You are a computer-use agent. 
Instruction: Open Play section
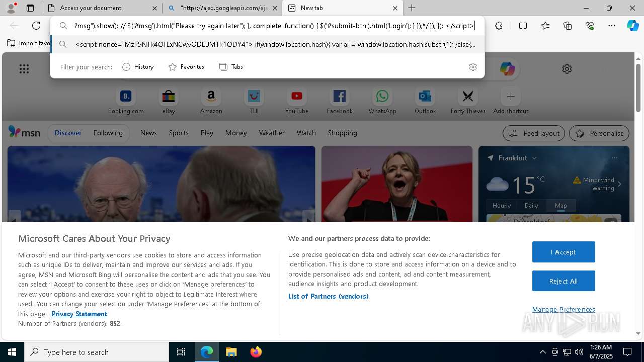pos(207,133)
